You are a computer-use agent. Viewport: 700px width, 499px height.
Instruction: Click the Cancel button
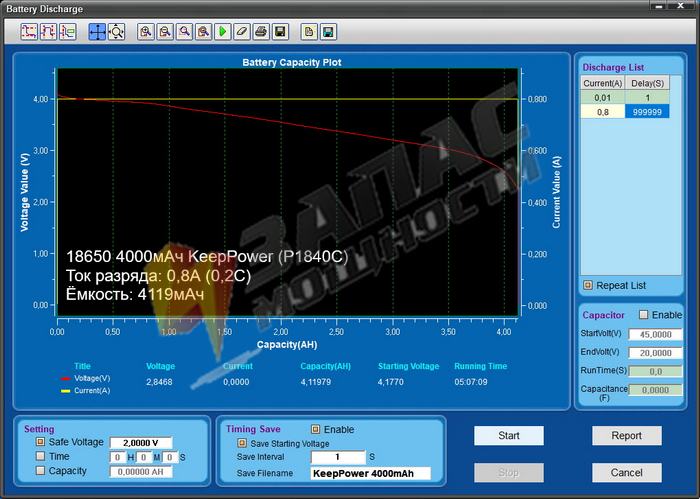[x=626, y=472]
